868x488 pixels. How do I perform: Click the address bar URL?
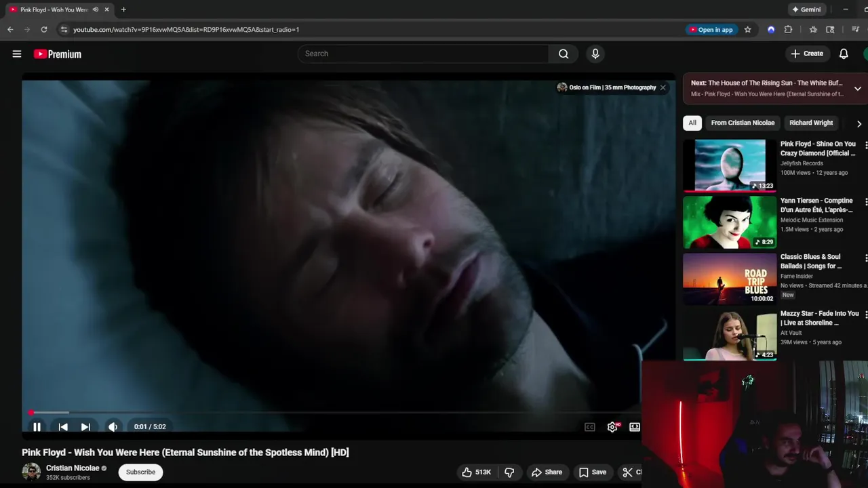coord(186,30)
